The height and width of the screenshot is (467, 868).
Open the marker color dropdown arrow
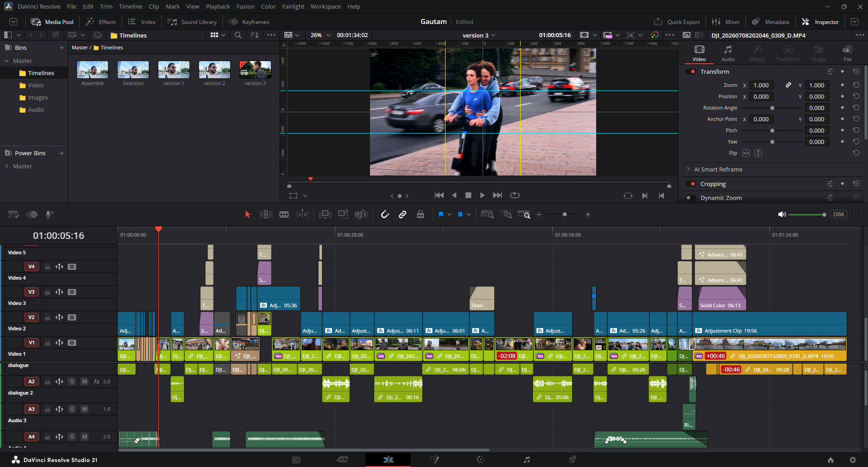coord(469,214)
